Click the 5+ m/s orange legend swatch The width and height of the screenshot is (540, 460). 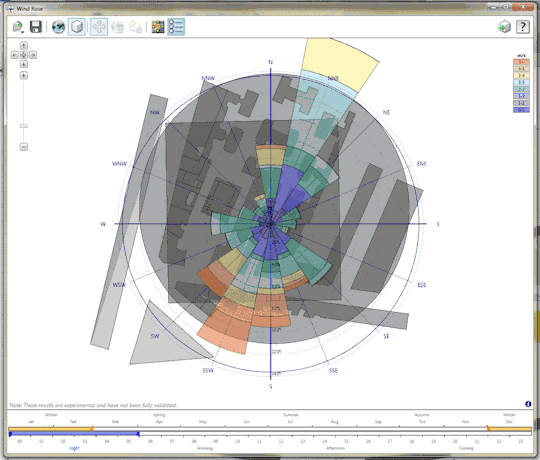pos(521,62)
